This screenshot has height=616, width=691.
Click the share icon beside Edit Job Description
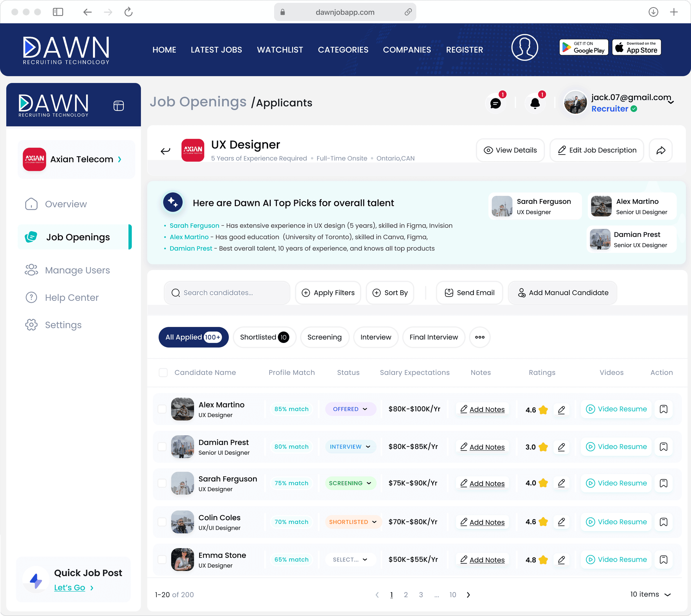tap(661, 150)
